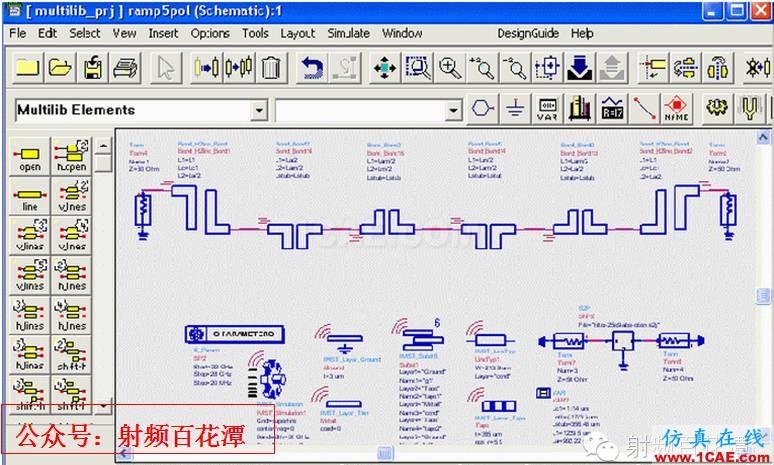Click palette scroll-up arrow button
The height and width of the screenshot is (465, 774).
point(103,146)
